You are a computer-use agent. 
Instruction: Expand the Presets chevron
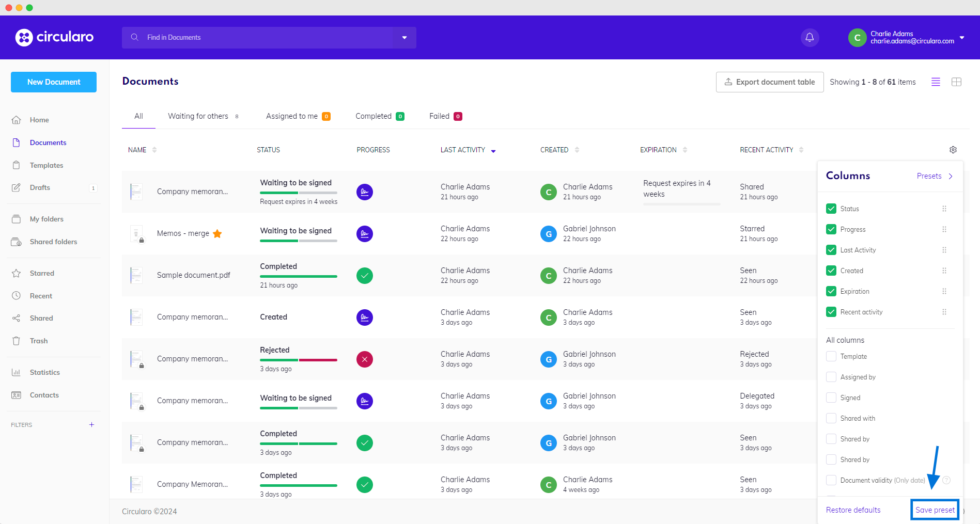(950, 176)
